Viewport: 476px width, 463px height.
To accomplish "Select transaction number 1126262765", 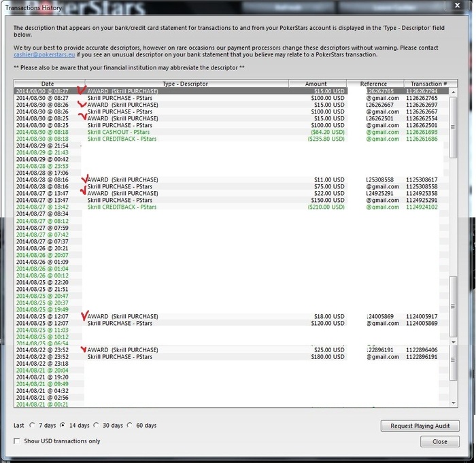I will [x=422, y=98].
